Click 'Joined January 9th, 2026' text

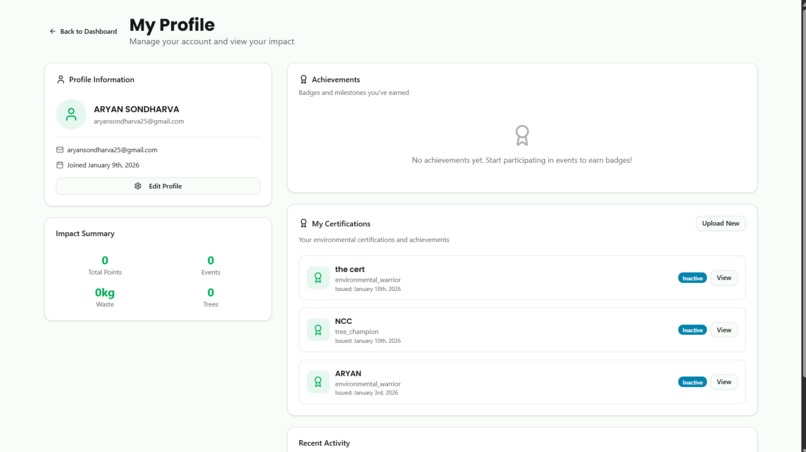103,165
